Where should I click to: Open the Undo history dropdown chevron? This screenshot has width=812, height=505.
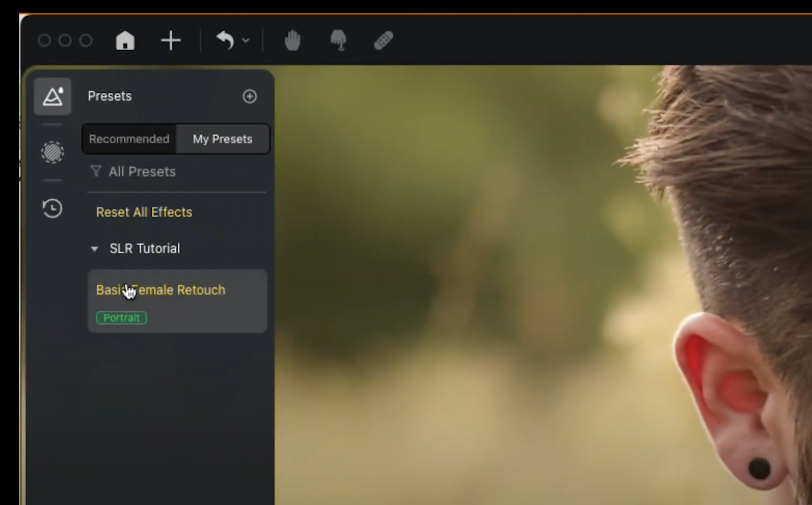[x=246, y=41]
